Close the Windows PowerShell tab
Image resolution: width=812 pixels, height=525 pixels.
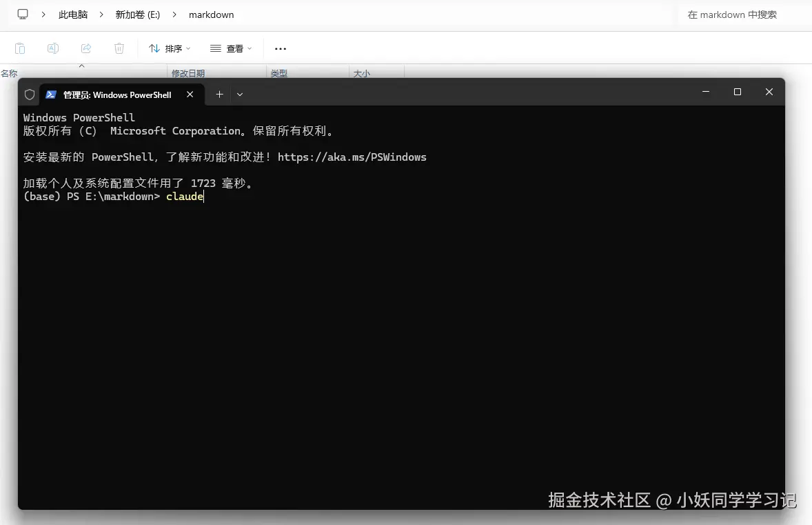pyautogui.click(x=190, y=95)
